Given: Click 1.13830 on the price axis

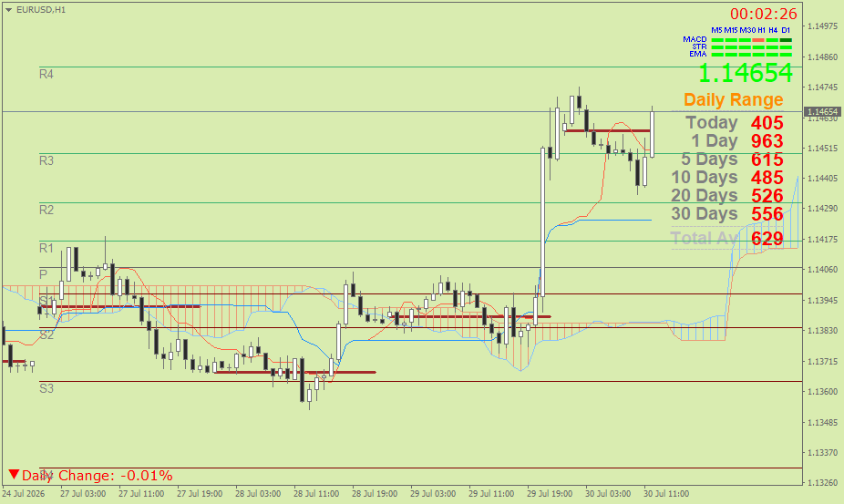Looking at the screenshot, I should tap(822, 330).
